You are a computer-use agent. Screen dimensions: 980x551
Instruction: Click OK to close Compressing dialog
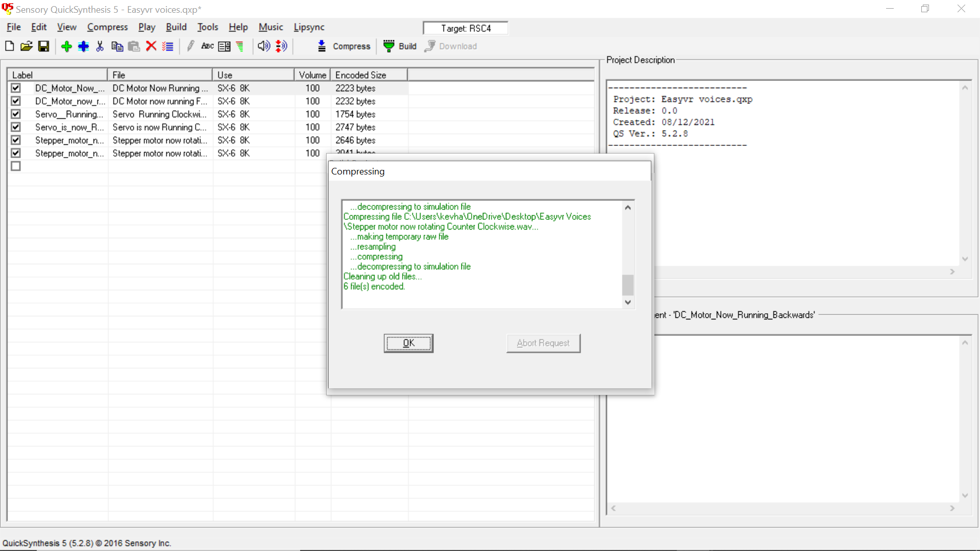tap(408, 343)
